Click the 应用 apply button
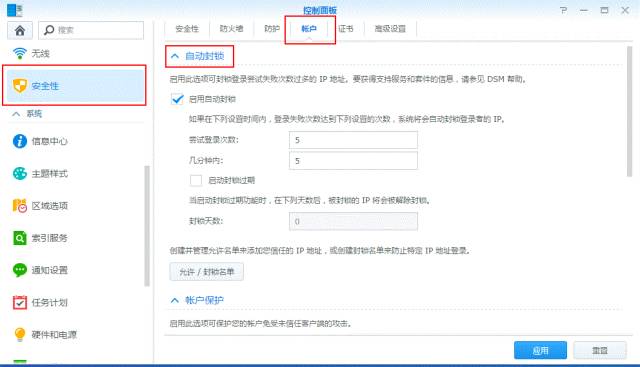 [x=540, y=350]
